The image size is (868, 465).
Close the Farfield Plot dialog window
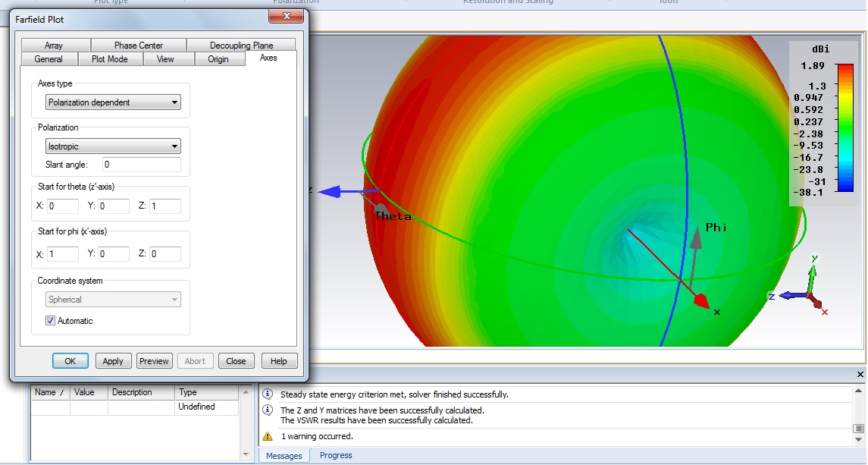pyautogui.click(x=287, y=16)
